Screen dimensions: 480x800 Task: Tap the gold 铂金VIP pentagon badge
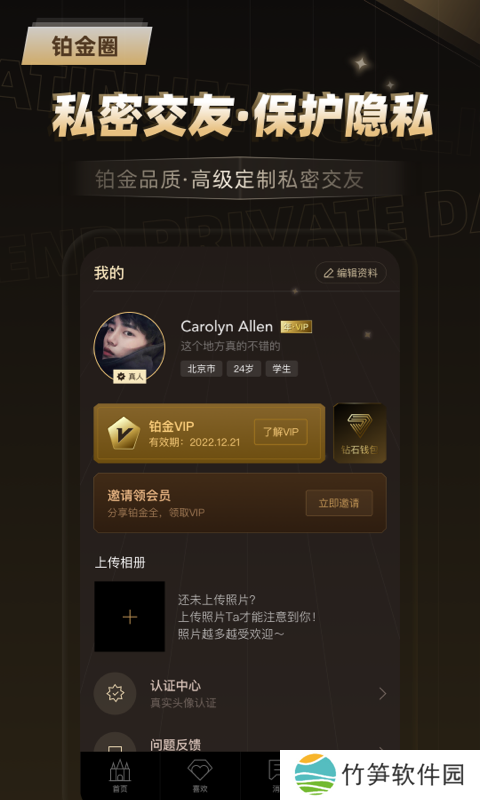(x=124, y=433)
